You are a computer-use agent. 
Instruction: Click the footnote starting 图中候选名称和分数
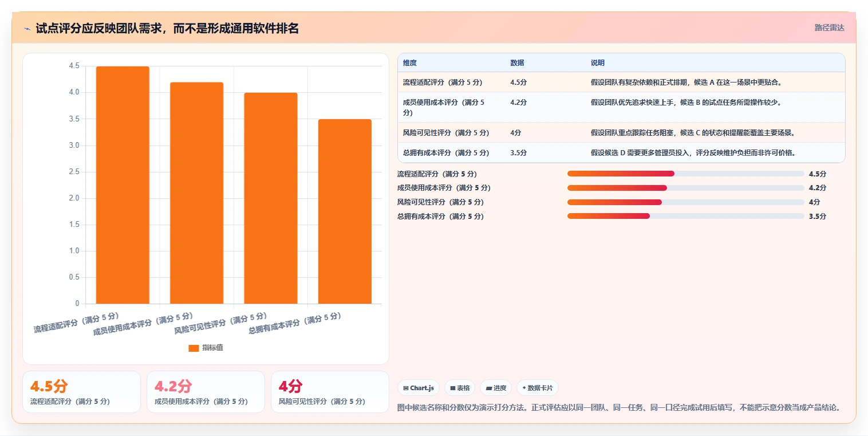tap(619, 408)
